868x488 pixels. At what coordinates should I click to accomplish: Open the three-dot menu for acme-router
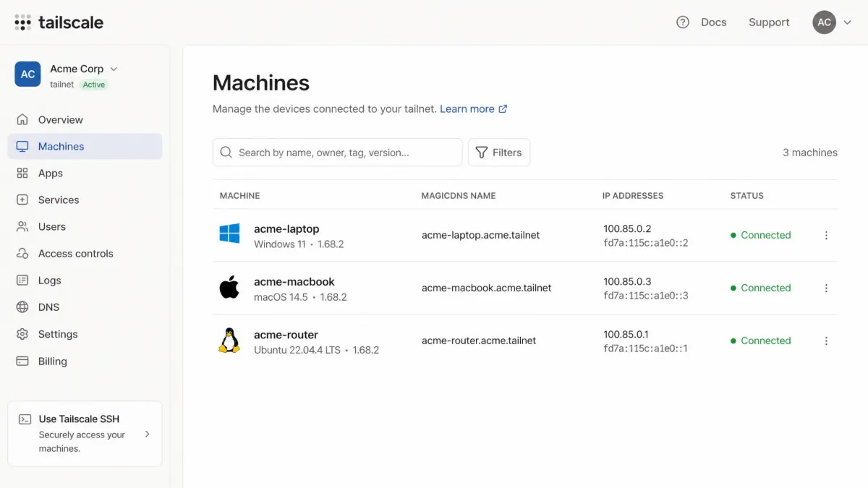click(826, 341)
